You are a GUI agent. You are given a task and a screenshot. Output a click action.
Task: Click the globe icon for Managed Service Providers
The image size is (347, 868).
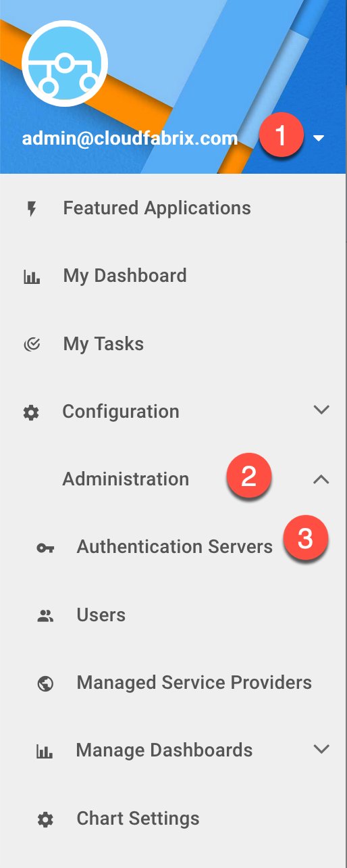click(45, 683)
